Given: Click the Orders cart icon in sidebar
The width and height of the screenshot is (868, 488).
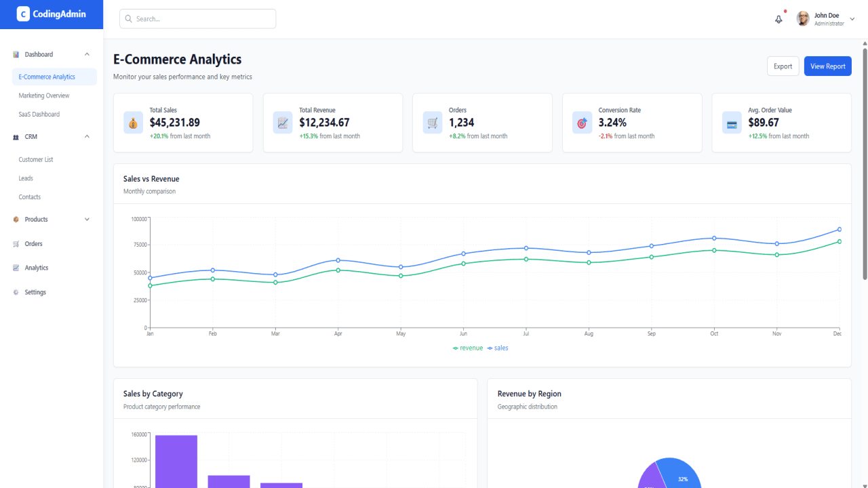Looking at the screenshot, I should click(x=16, y=244).
